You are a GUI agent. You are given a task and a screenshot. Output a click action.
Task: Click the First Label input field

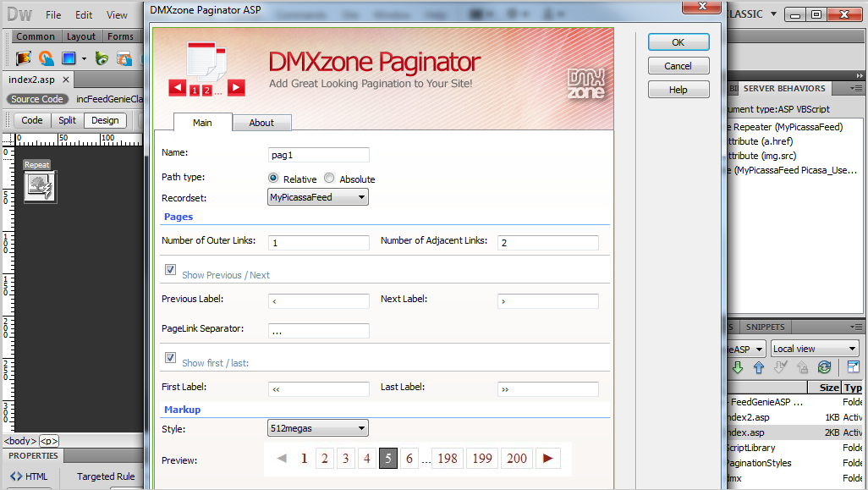pos(319,389)
